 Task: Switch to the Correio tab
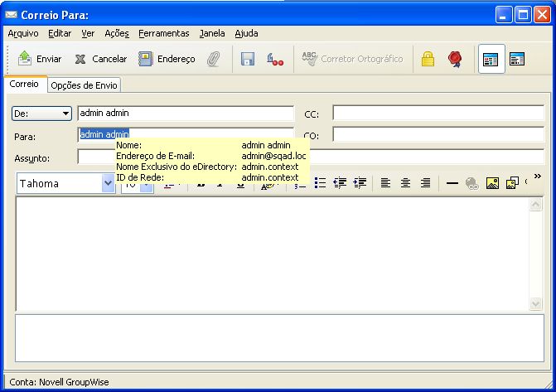pos(24,84)
